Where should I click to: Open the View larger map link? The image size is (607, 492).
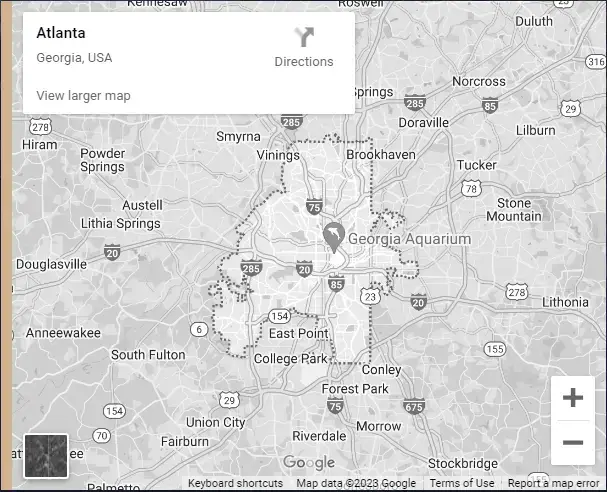click(x=83, y=96)
